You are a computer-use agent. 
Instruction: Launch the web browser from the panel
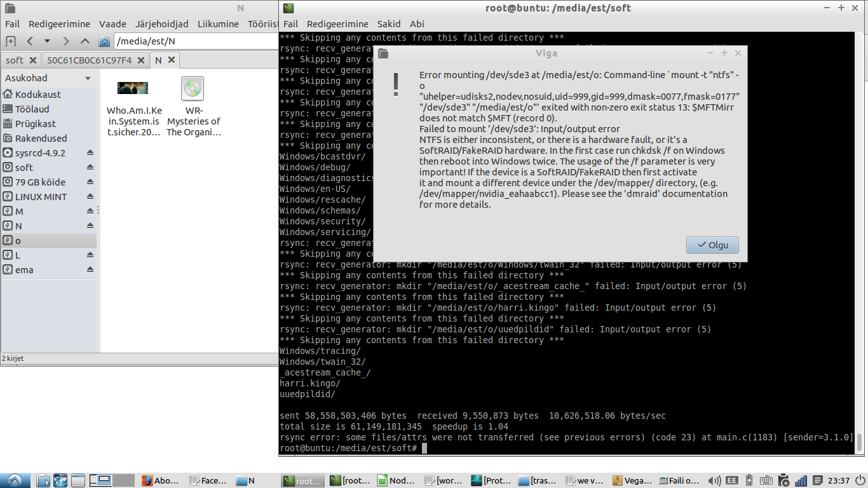[60, 480]
